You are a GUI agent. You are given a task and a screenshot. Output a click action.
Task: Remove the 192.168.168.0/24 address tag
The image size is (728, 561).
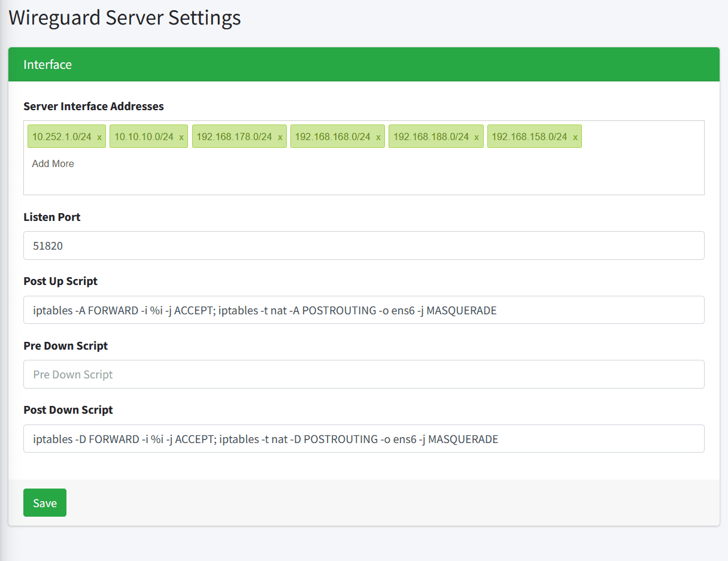378,137
